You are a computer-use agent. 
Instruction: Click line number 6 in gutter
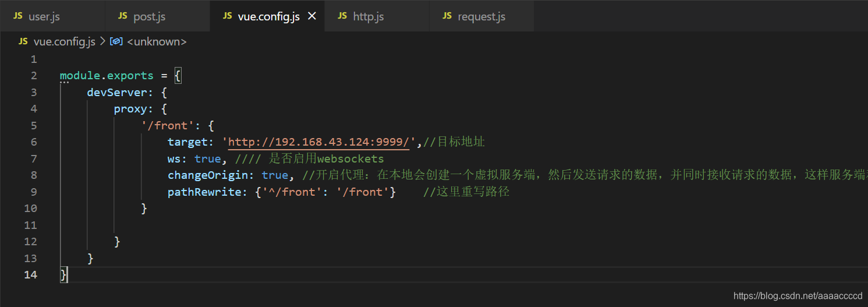coord(34,142)
